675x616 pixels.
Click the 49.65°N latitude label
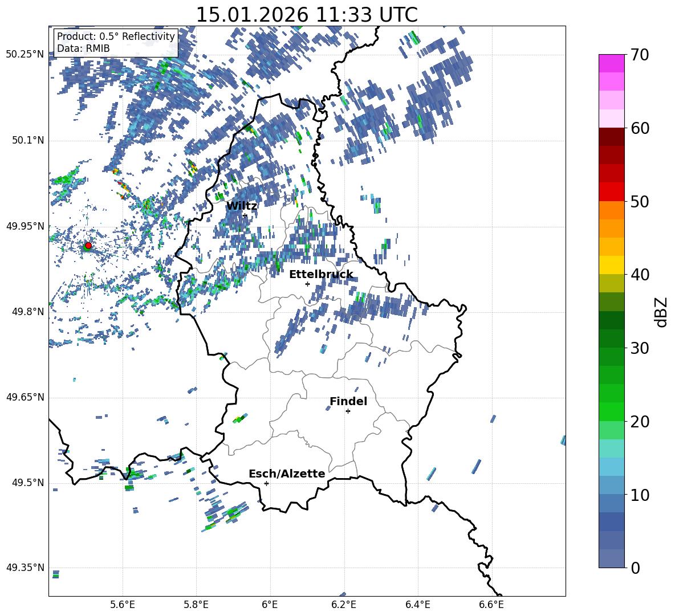(25, 397)
